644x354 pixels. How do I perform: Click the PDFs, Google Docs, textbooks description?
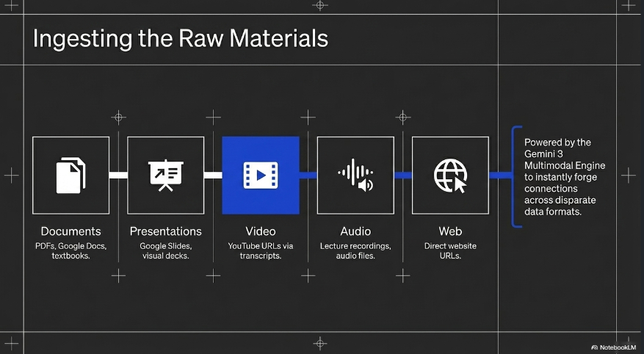70,250
